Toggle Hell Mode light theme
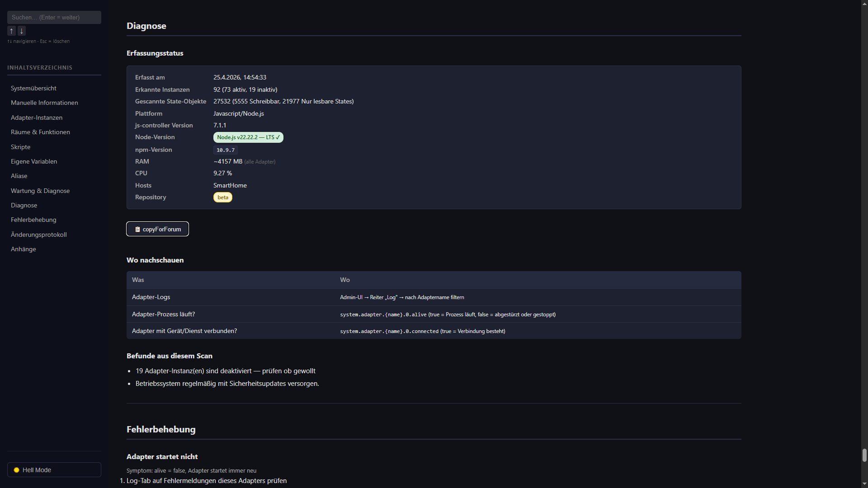The height and width of the screenshot is (488, 868). point(54,469)
